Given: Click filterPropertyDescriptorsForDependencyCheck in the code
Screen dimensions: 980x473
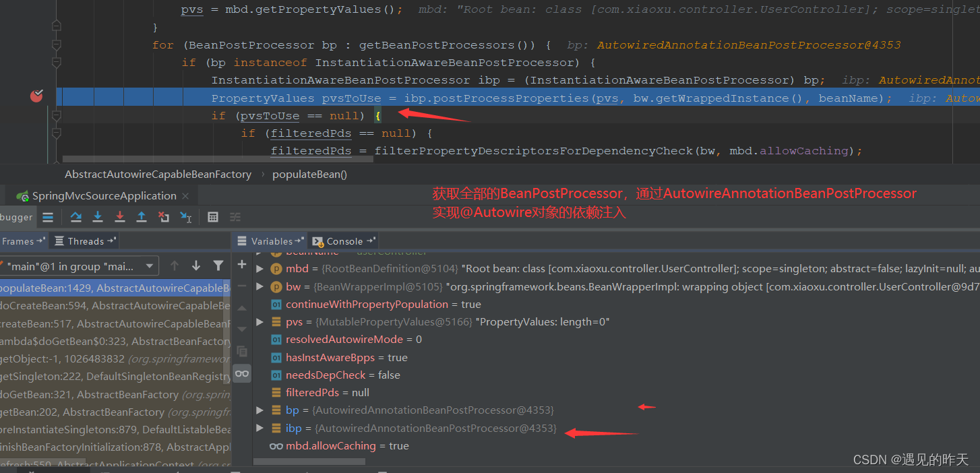Looking at the screenshot, I should click(534, 151).
